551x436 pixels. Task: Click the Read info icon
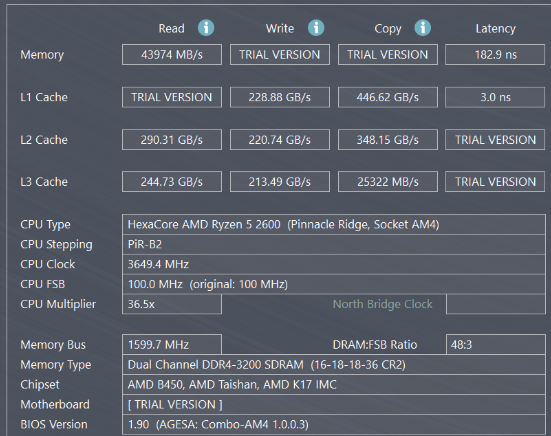pyautogui.click(x=206, y=28)
